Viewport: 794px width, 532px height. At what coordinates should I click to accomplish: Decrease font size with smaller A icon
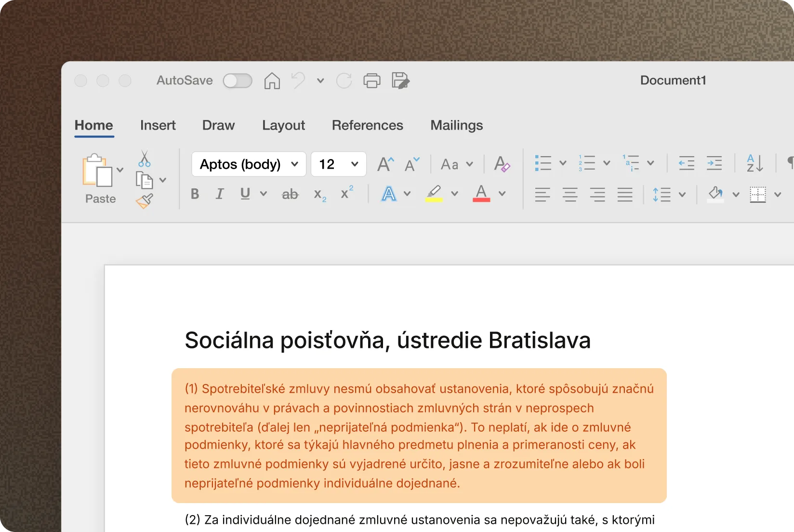(412, 164)
